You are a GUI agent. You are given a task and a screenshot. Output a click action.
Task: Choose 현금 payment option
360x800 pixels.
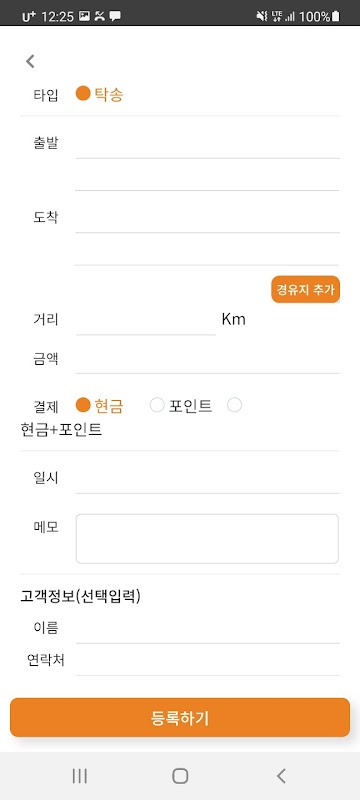click(83, 405)
